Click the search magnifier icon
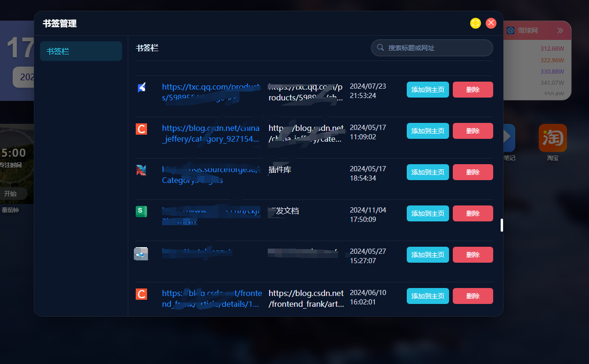The height and width of the screenshot is (364, 589). (380, 48)
